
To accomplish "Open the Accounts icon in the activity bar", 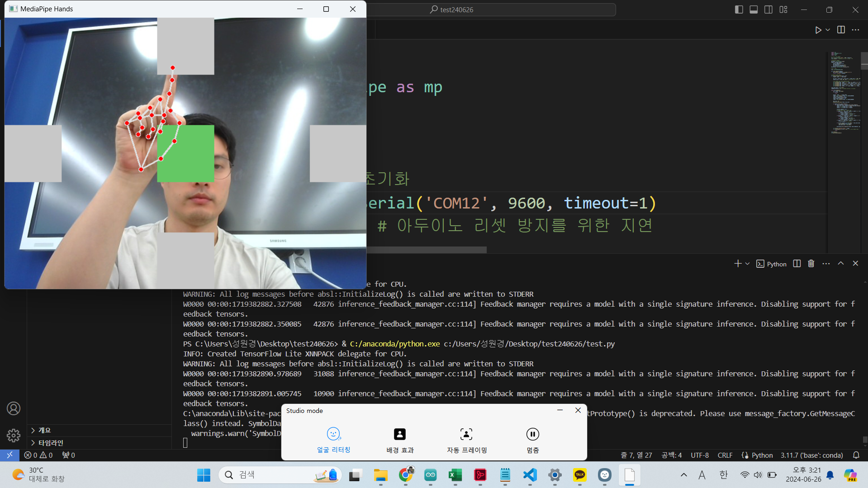I will tap(14, 408).
